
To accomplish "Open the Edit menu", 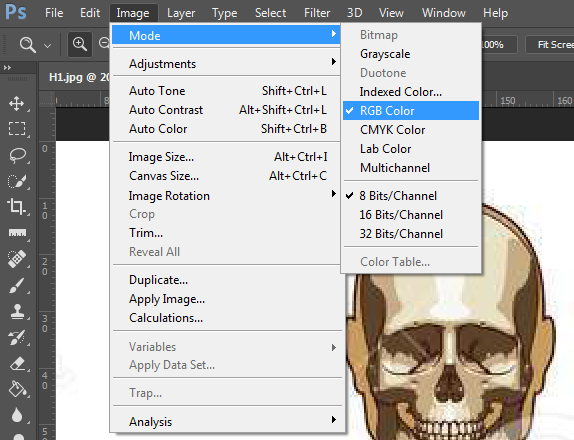I will [90, 13].
